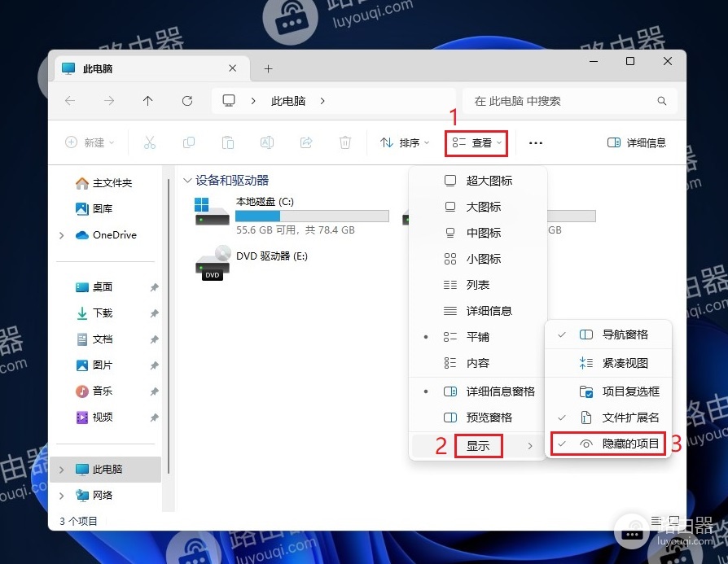Toggle 紧凑视图 option

point(608,363)
